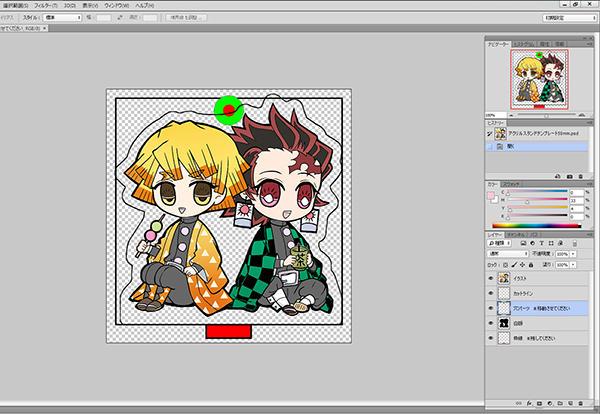Click the pink foreground color swatch
This screenshot has height=414, width=600.
pyautogui.click(x=491, y=196)
